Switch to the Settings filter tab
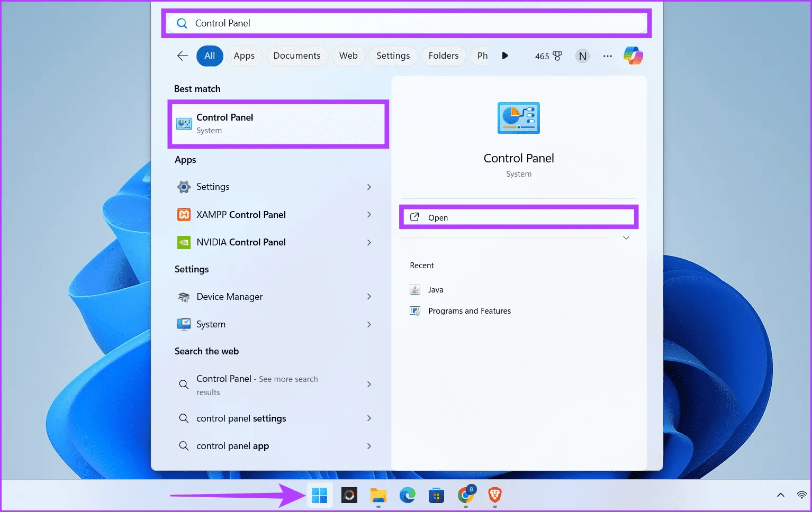Screen dimensions: 812x512 click(393, 56)
